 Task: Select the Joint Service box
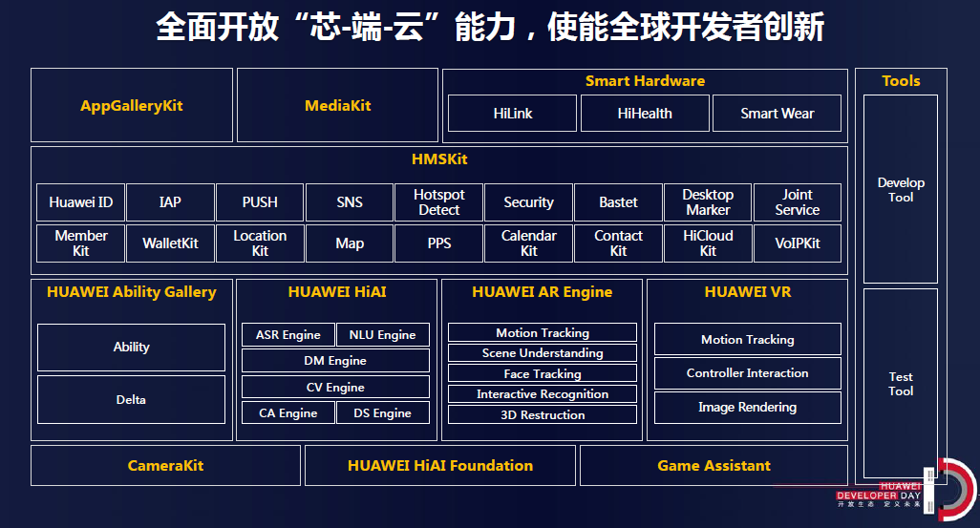(x=798, y=201)
